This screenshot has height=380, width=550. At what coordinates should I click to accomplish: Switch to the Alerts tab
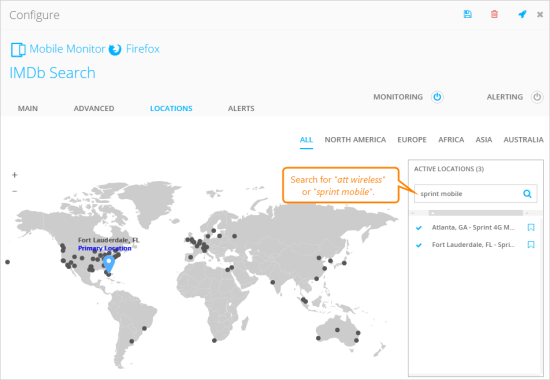(x=241, y=108)
